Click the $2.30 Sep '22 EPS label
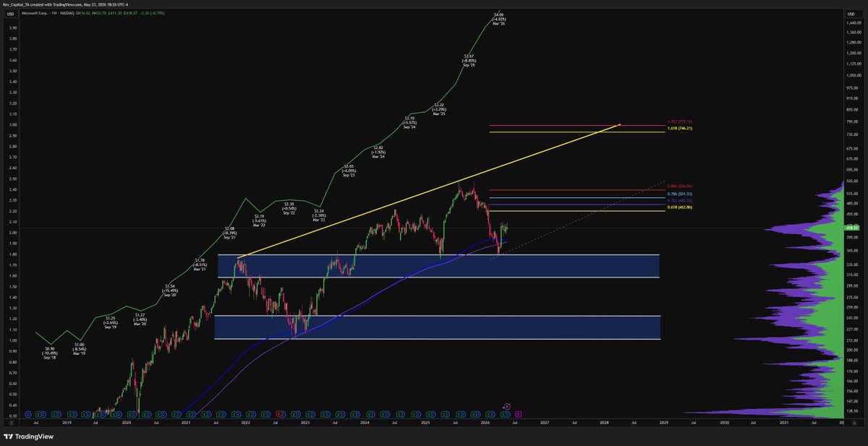Image resolution: width=868 pixels, height=446 pixels. click(289, 208)
